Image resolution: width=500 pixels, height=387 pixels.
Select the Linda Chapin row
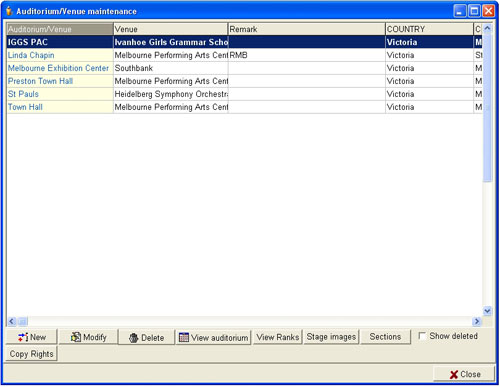(x=244, y=55)
